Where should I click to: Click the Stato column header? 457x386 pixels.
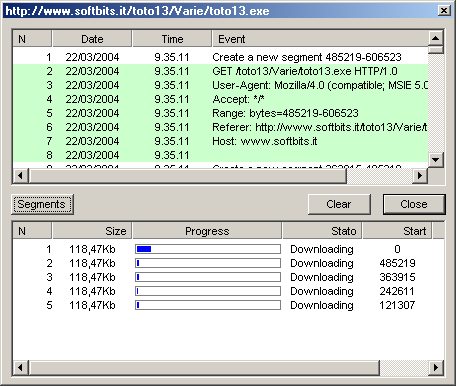pyautogui.click(x=322, y=231)
